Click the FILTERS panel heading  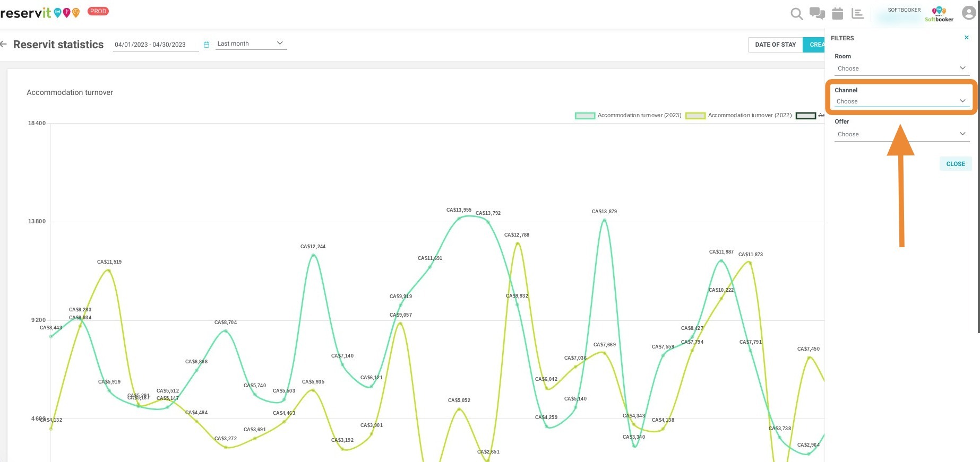(x=843, y=38)
